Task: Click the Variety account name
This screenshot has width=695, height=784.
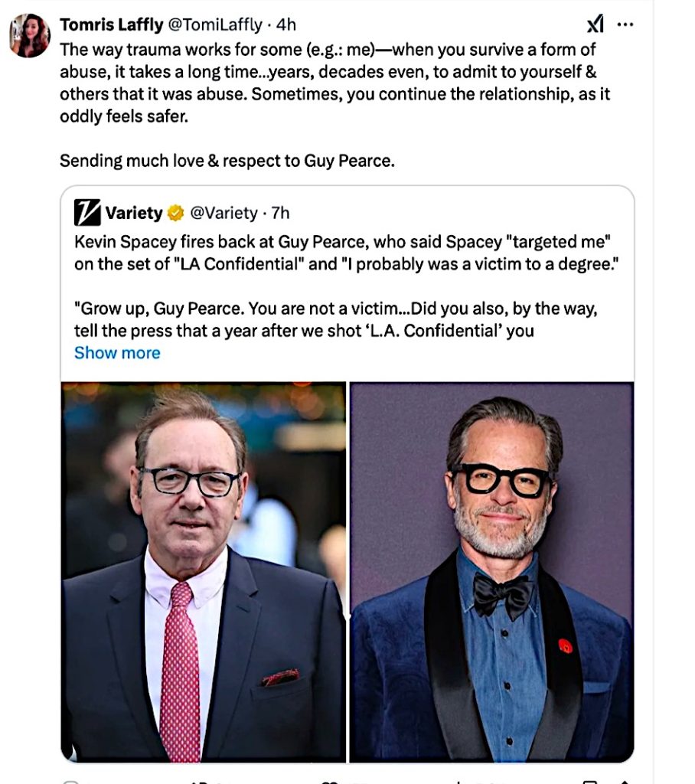Action: click(134, 212)
